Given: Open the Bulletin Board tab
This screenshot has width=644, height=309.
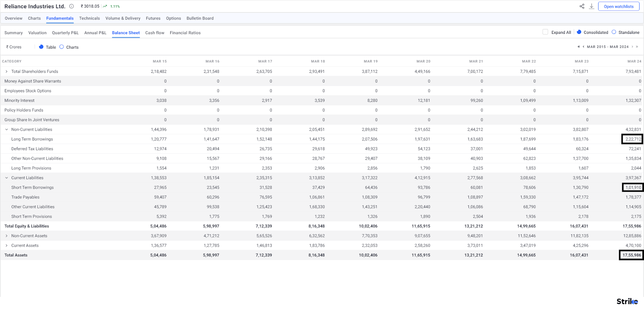Looking at the screenshot, I should (200, 18).
